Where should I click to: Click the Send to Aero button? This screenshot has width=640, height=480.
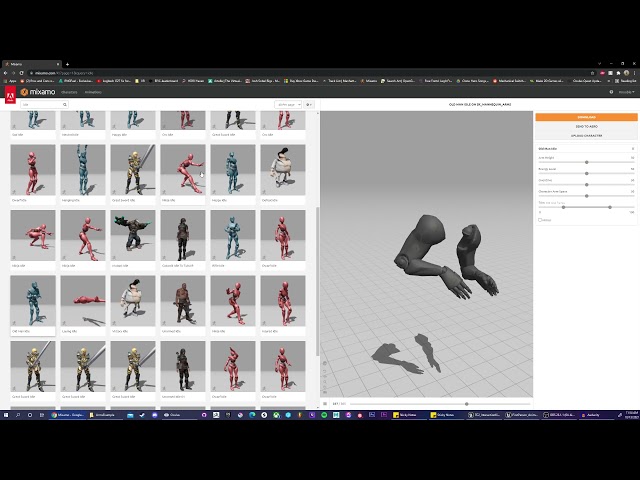pos(586,127)
